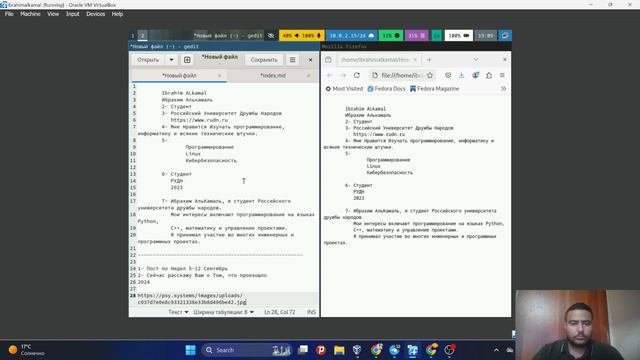Screen dimensions: 640x360
Task: Expand the Firefox list all tabs chevron
Action: point(476,60)
